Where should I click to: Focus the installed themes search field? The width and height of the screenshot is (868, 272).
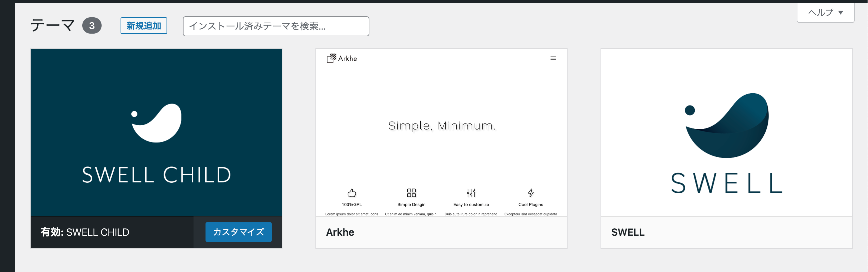coord(276,26)
